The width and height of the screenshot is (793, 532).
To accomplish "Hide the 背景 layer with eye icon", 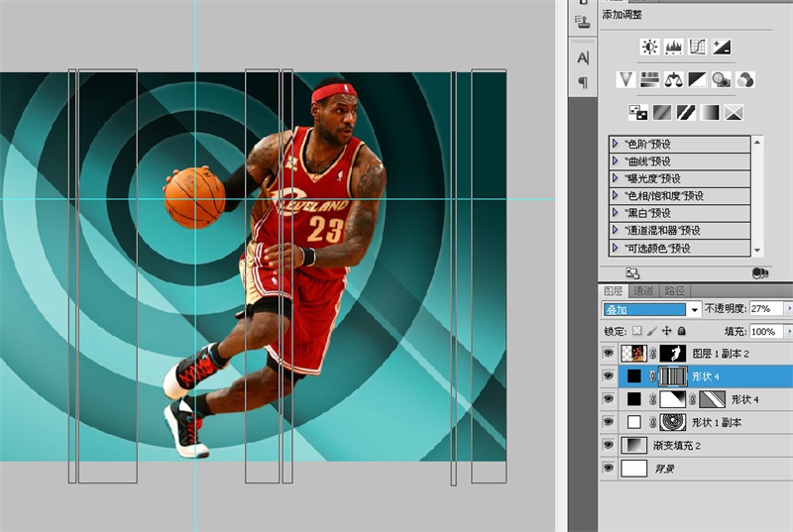I will 607,468.
